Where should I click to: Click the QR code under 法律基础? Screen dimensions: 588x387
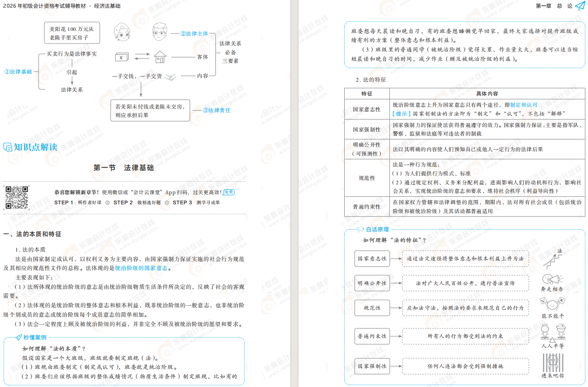(x=17, y=197)
